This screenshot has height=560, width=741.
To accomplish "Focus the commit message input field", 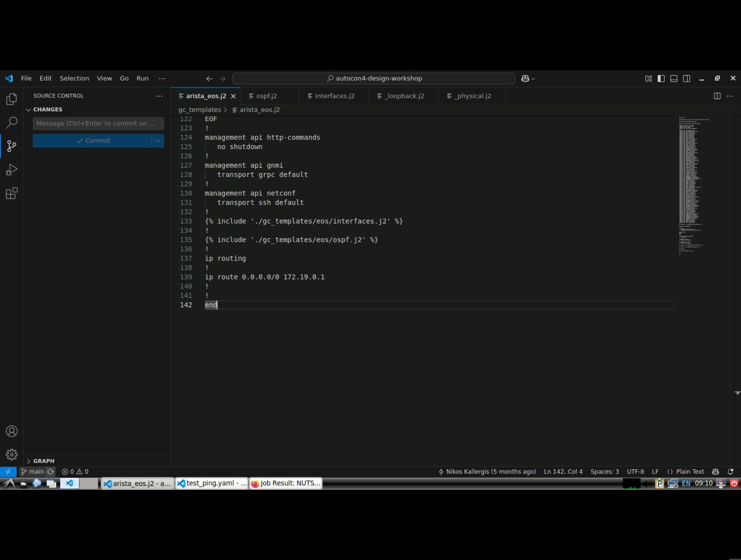I will click(x=98, y=124).
